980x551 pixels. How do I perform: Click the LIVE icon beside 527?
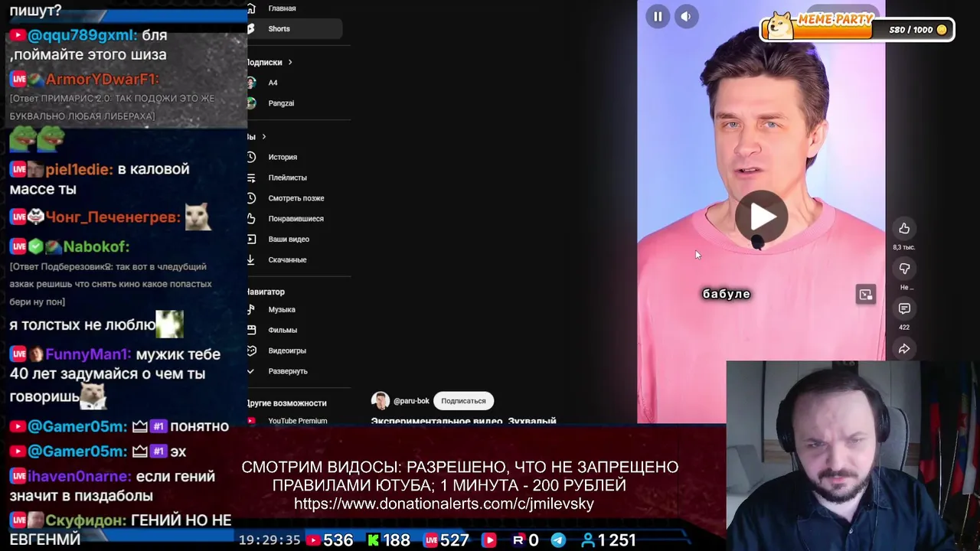click(431, 540)
